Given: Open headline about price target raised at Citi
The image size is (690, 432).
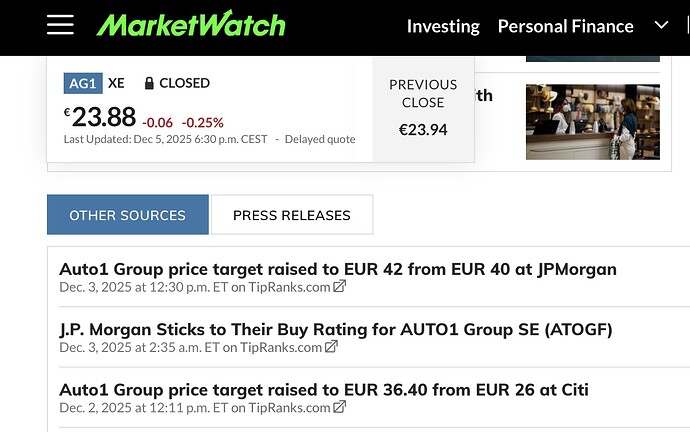Looking at the screenshot, I should (x=324, y=389).
